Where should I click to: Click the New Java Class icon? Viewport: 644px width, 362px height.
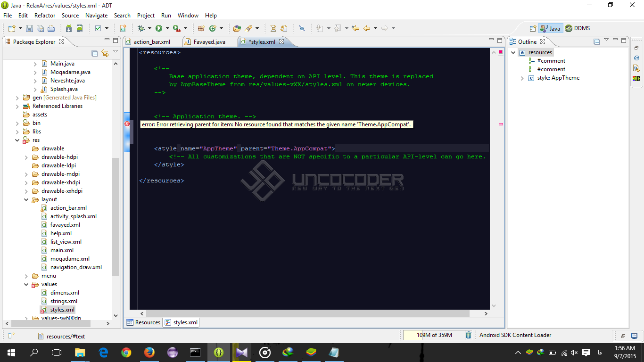[x=213, y=28]
